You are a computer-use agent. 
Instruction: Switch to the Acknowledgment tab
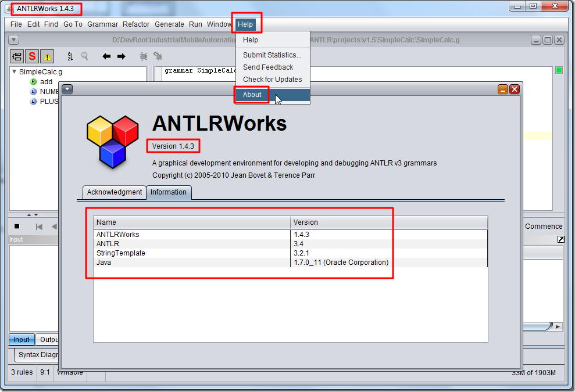tap(115, 192)
